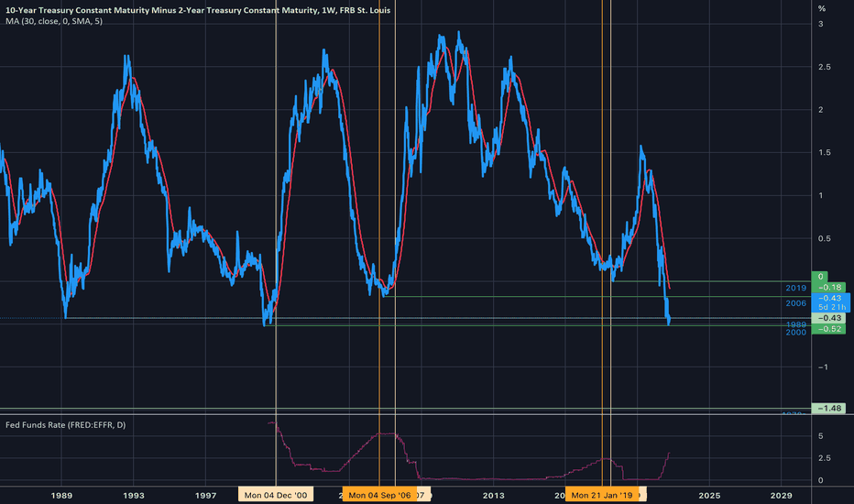Click the 1.5 value on the yield price axis

pos(824,152)
